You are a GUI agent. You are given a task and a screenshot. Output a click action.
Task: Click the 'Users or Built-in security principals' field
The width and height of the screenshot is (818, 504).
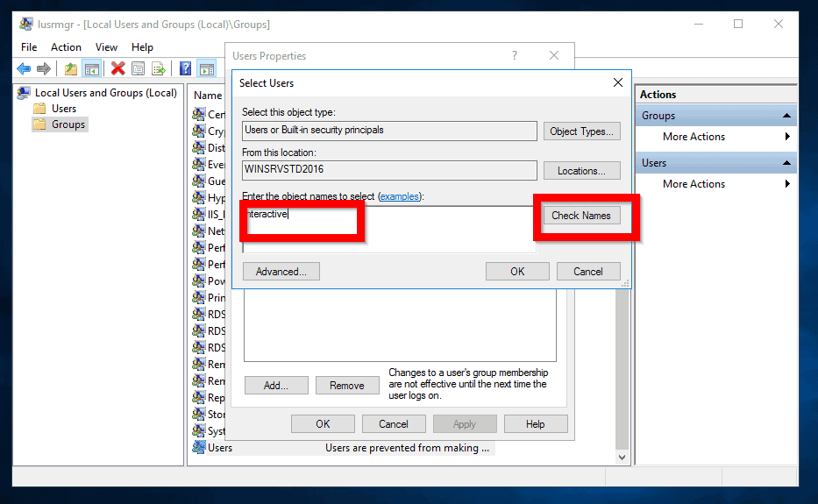pos(389,131)
